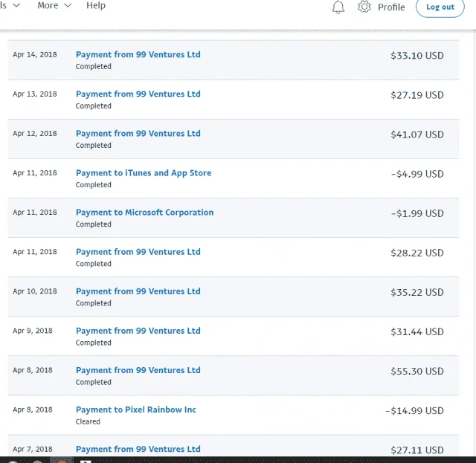Click the Apr 14, 2018 date

click(x=35, y=54)
